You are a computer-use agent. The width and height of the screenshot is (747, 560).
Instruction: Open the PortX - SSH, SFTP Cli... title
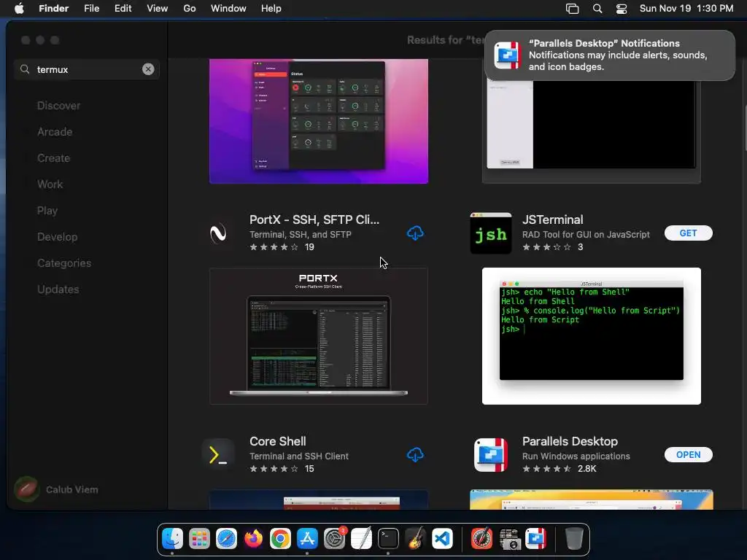tap(314, 219)
